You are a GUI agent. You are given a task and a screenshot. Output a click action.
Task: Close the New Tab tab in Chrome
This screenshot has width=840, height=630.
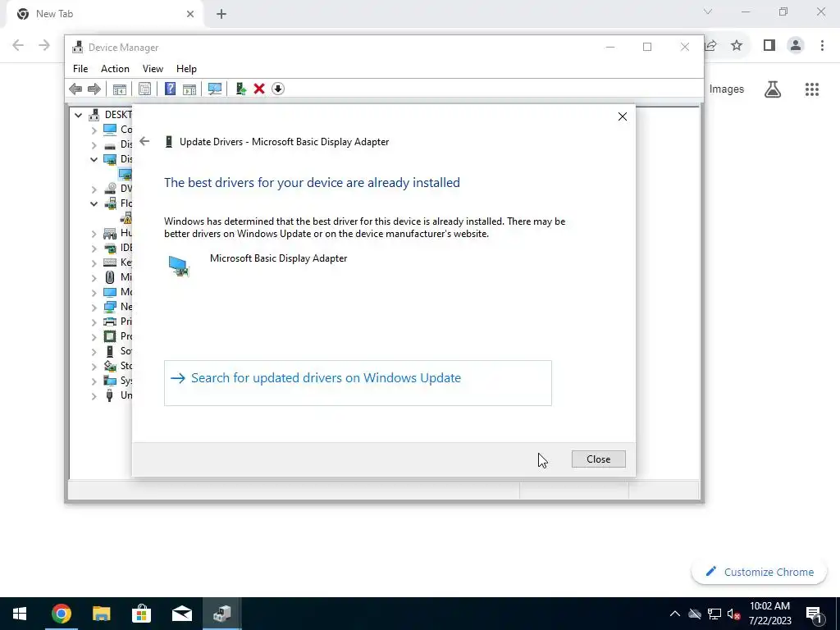[x=189, y=14]
